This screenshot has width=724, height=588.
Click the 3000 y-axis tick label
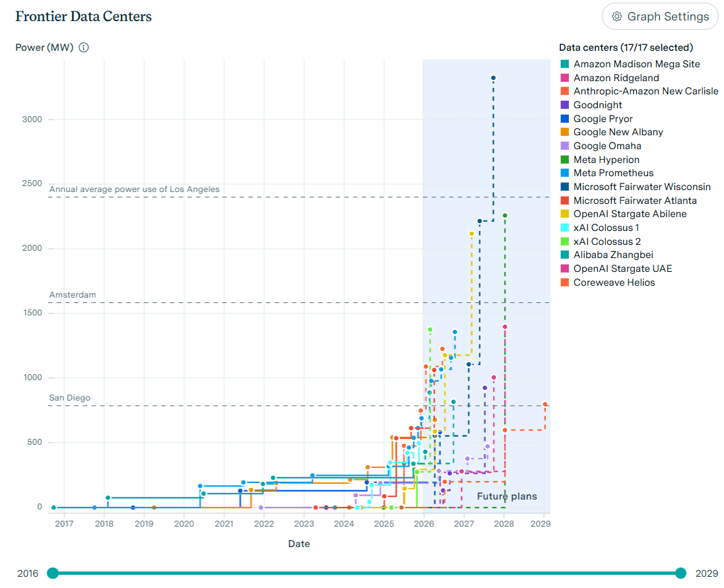click(x=32, y=119)
